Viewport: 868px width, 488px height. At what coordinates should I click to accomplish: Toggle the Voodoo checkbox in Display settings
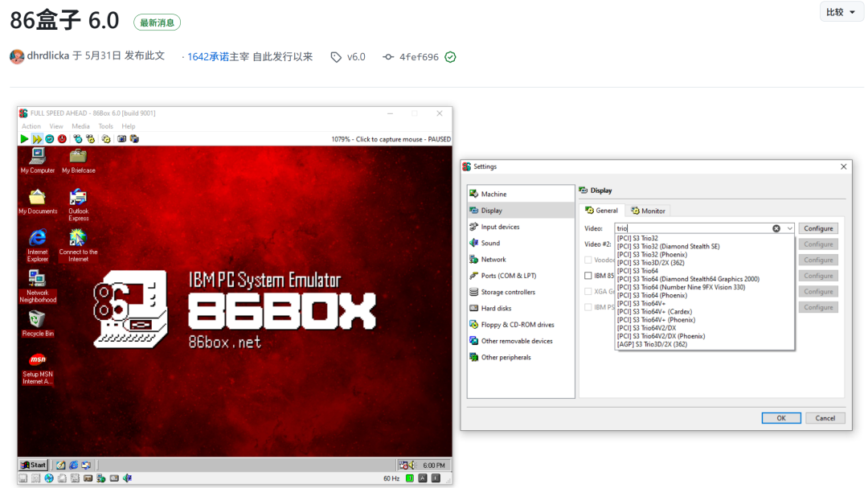point(588,260)
